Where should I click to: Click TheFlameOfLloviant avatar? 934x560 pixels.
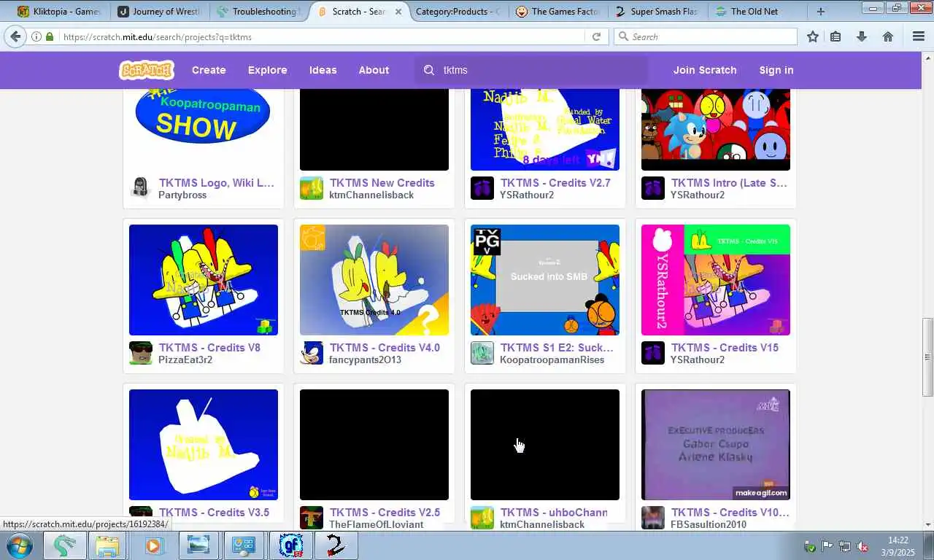click(312, 518)
